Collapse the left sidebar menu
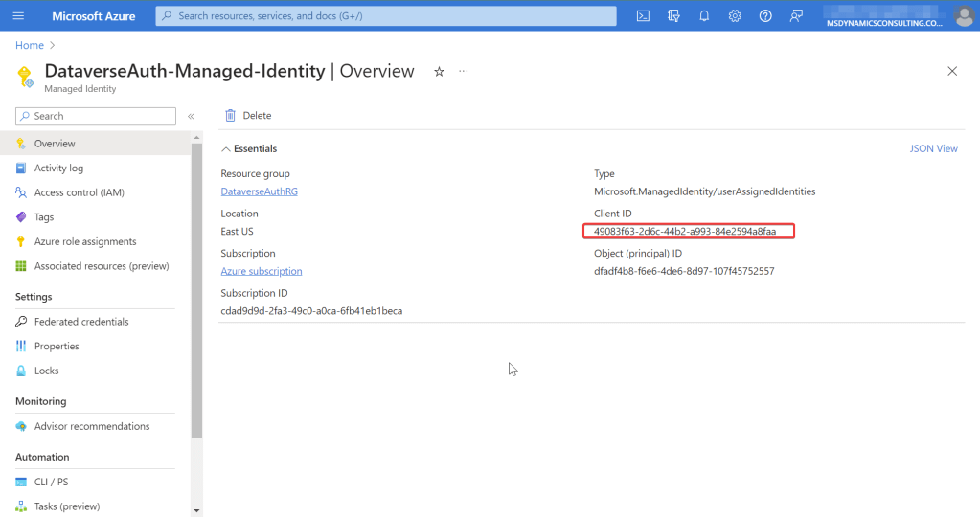This screenshot has height=517, width=980. [x=191, y=116]
